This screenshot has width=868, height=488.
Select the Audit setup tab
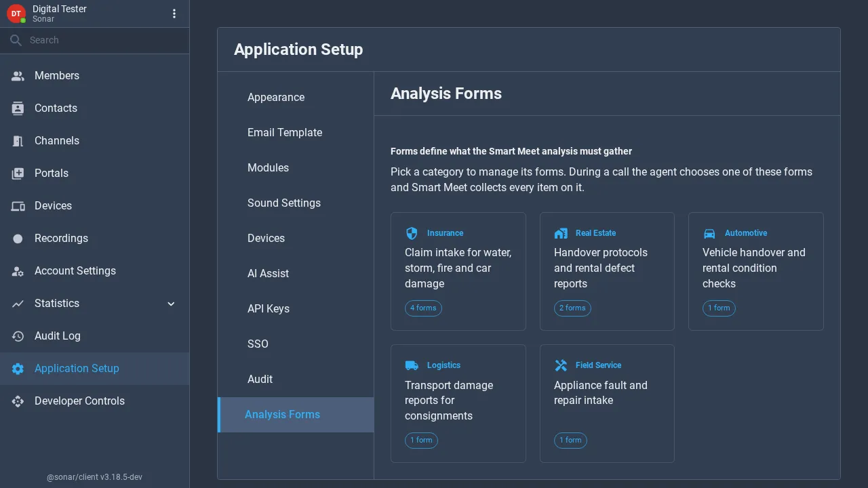pyautogui.click(x=296, y=380)
